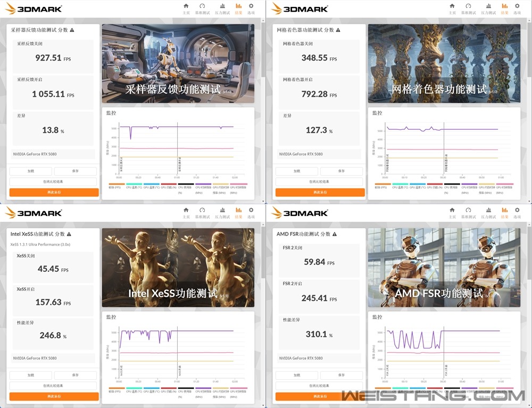Click orange 再次运行 in Mesh Shader window
The height and width of the screenshot is (408, 532).
320,193
